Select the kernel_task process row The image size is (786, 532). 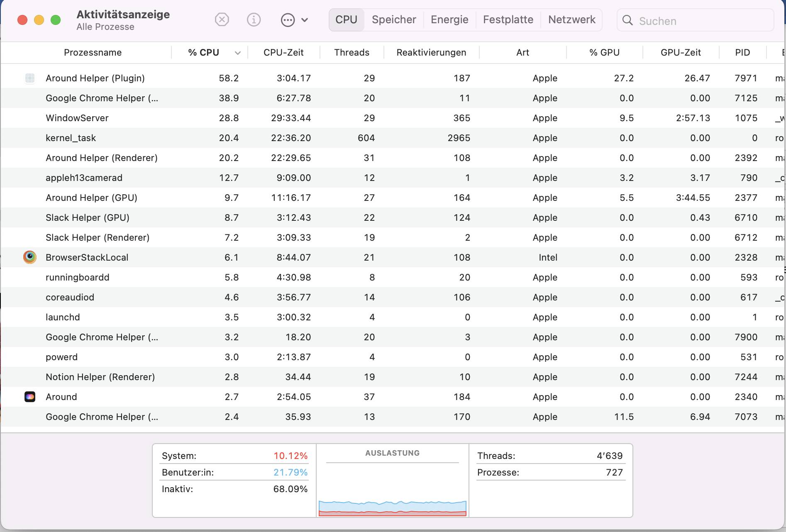pos(393,138)
